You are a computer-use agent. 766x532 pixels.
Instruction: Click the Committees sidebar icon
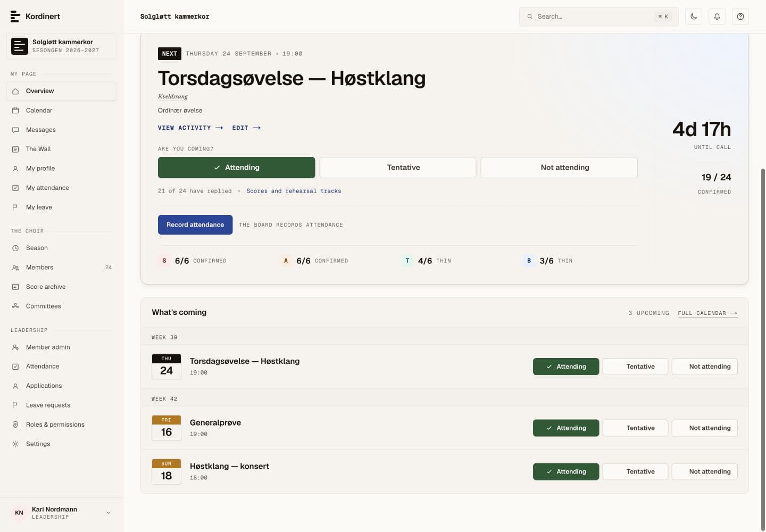point(15,306)
